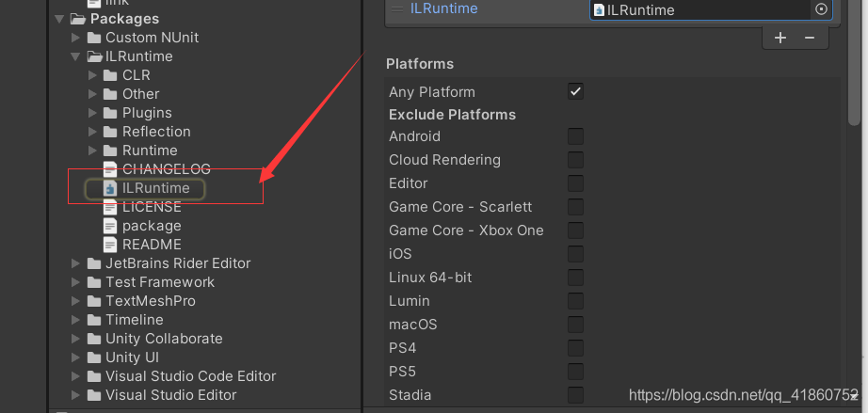868x413 pixels.
Task: Uncheck the Any Platform checkbox
Action: coord(575,92)
